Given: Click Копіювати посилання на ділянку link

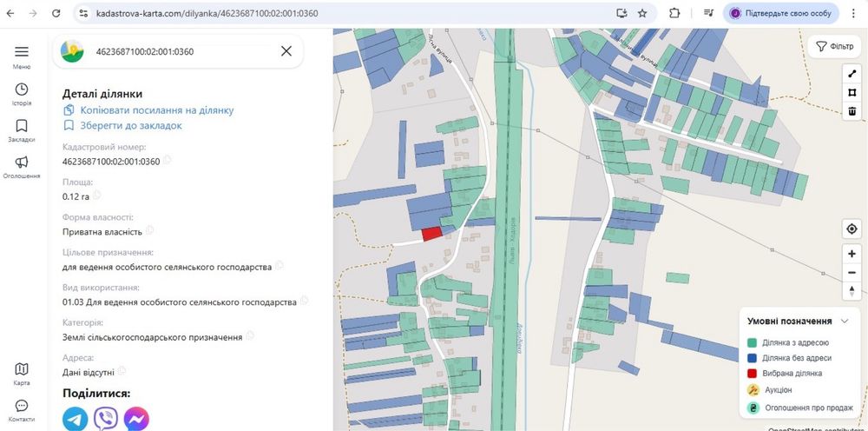Looking at the screenshot, I should tap(156, 110).
